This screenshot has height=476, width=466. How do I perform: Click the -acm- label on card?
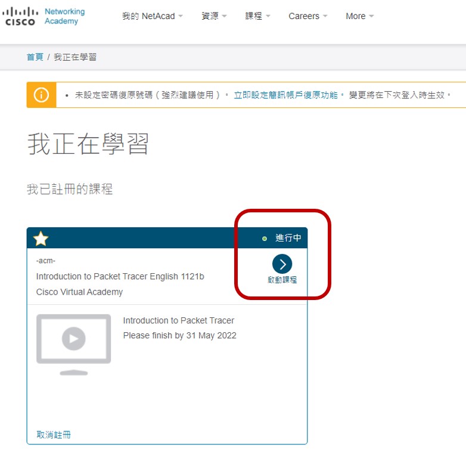click(x=45, y=261)
